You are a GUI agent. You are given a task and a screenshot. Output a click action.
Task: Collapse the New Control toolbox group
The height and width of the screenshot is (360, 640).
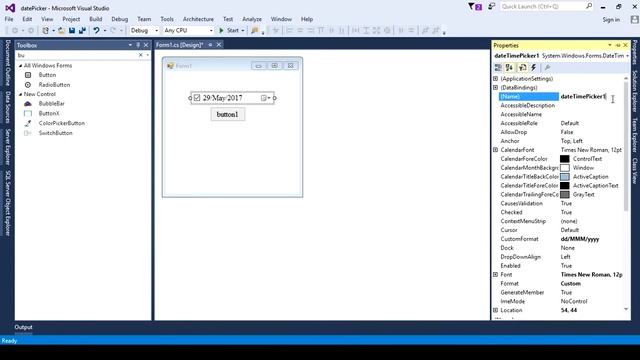(20, 94)
